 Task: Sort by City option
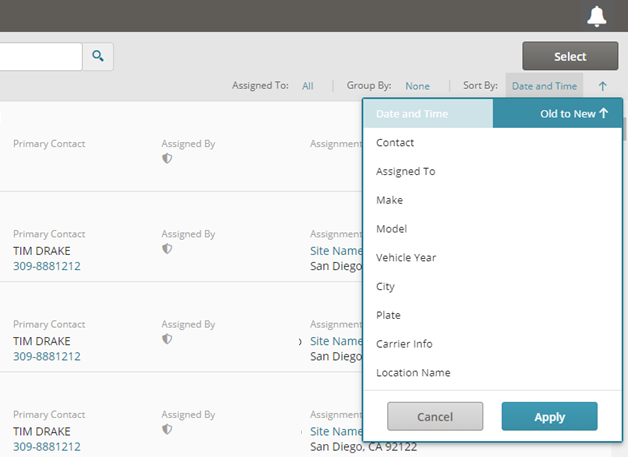(385, 287)
